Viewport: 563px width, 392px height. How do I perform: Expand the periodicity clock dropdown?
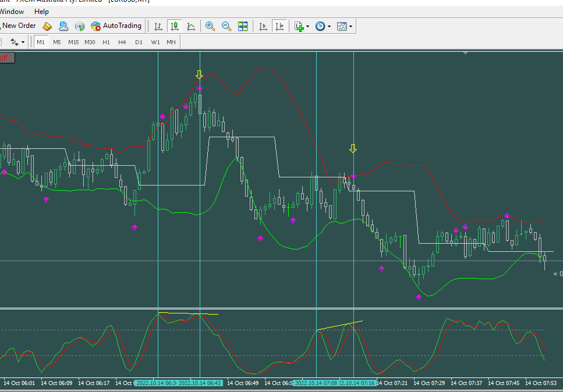click(323, 26)
